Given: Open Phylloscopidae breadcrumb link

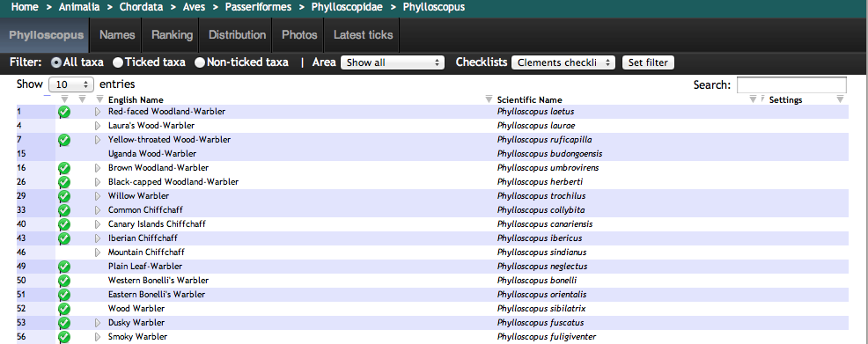Looking at the screenshot, I should pyautogui.click(x=347, y=7).
